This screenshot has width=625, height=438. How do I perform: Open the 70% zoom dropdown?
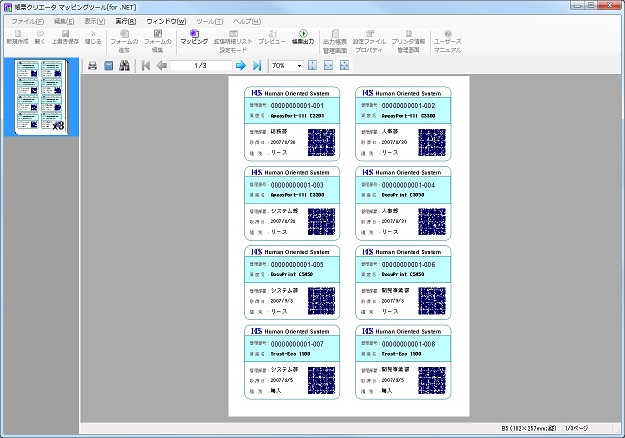click(299, 66)
